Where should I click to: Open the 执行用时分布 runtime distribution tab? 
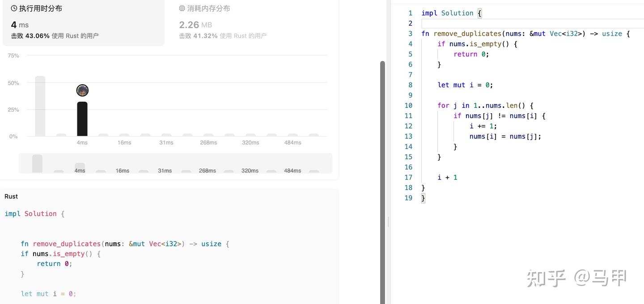pyautogui.click(x=37, y=9)
